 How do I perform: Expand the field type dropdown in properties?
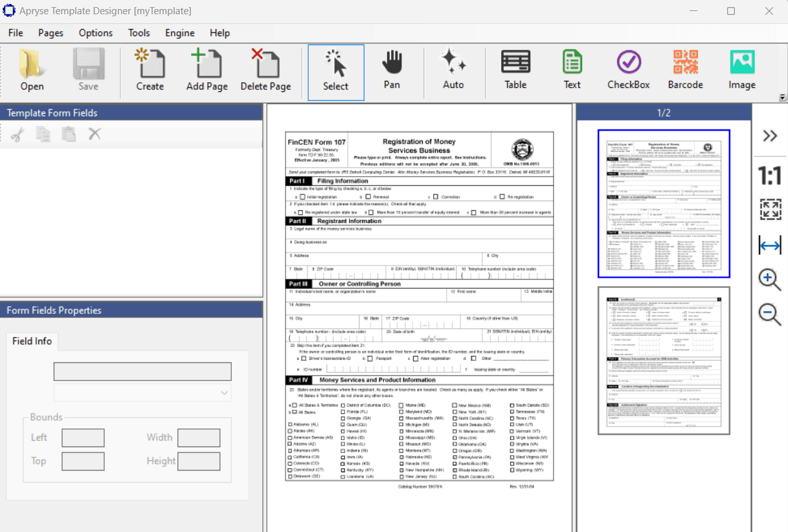[225, 392]
